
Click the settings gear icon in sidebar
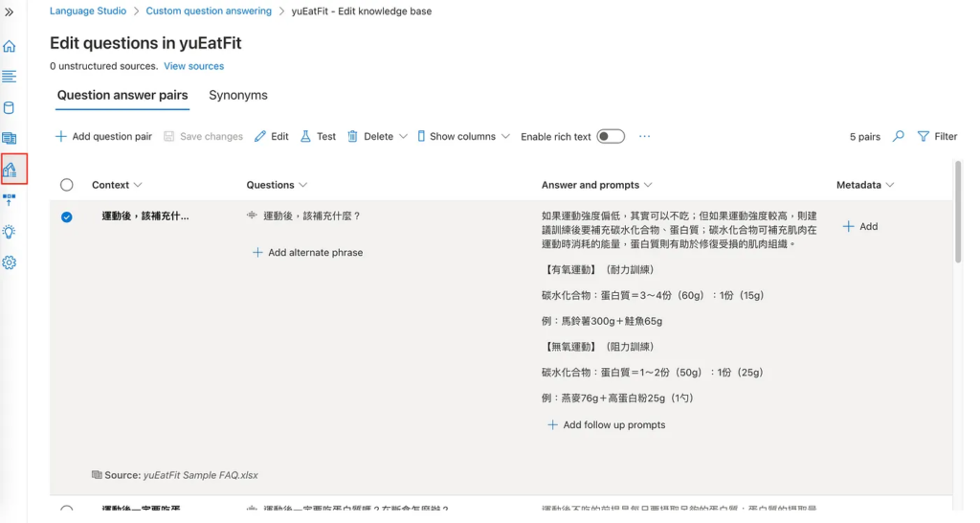pos(10,262)
